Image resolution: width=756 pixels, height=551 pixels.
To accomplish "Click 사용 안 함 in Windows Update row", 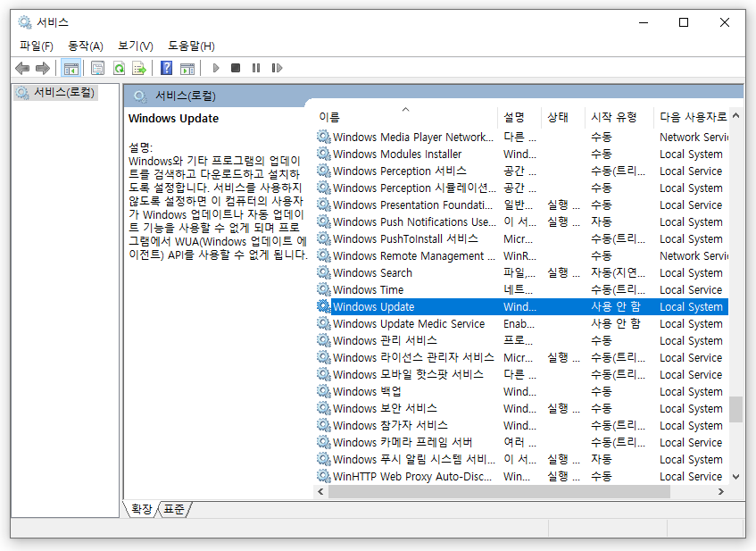I will 616,306.
